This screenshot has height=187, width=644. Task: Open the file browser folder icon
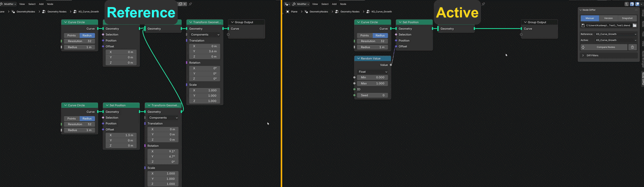point(634,25)
